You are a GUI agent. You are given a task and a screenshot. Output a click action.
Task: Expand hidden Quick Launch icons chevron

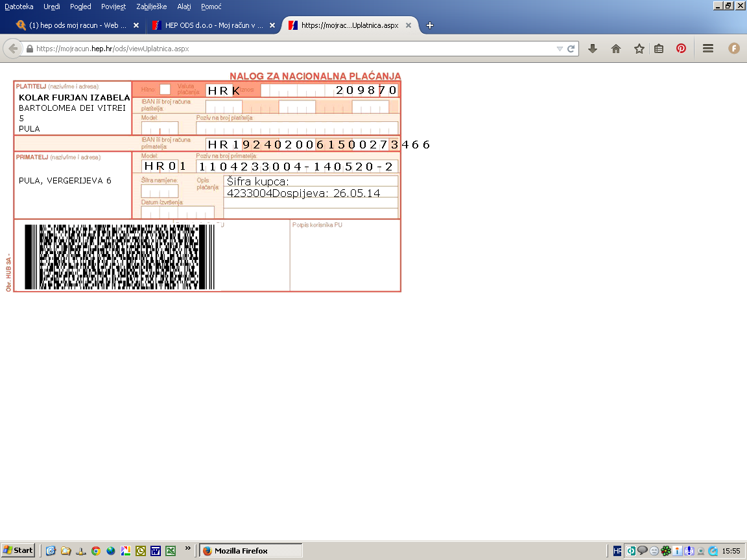(188, 550)
